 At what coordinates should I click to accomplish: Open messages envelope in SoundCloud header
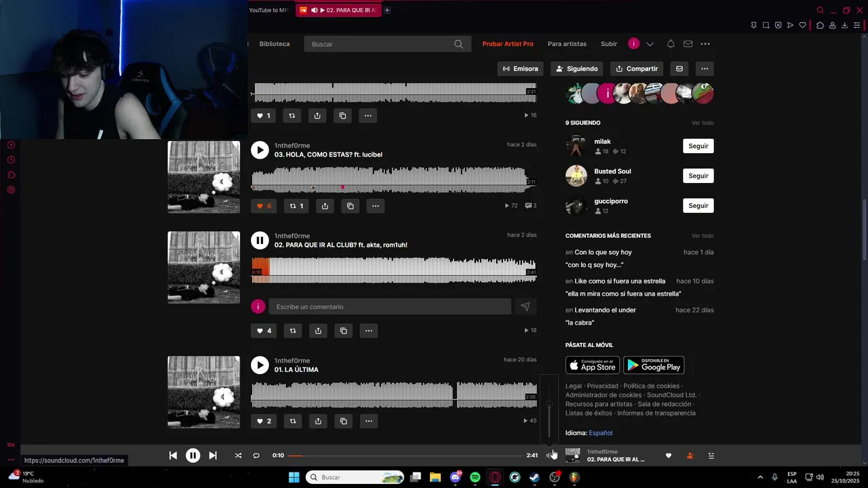[688, 44]
